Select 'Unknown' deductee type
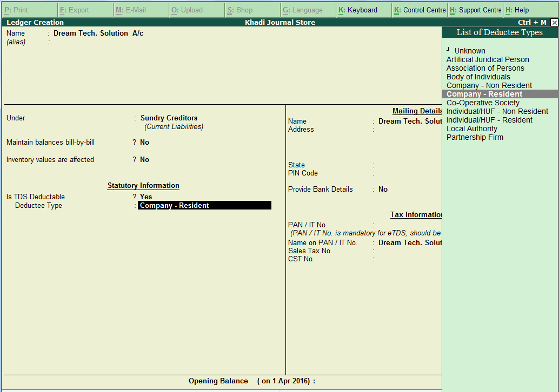This screenshot has height=392, width=559. (469, 51)
